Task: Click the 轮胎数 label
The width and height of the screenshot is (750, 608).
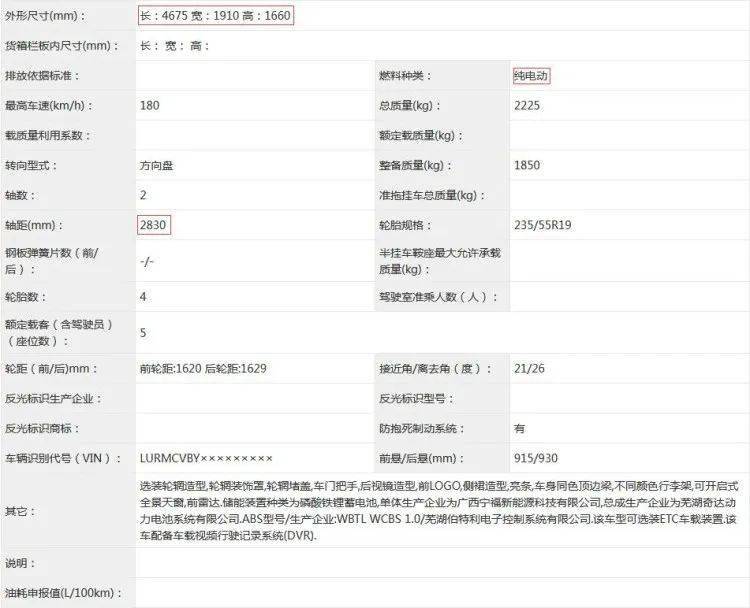Action: tap(25, 297)
